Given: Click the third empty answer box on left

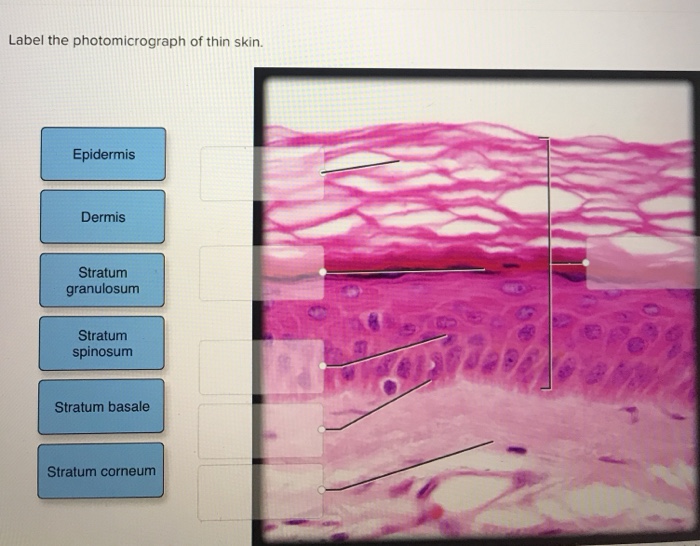Looking at the screenshot, I should coord(261,367).
